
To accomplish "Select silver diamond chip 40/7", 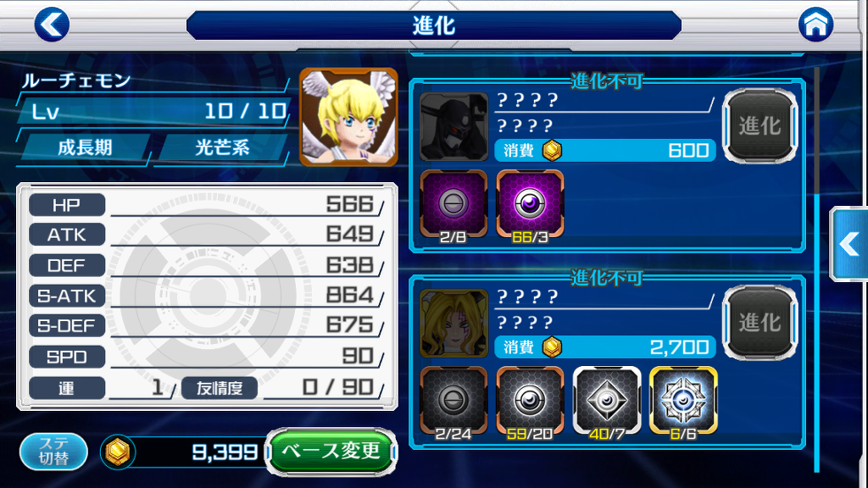I will tap(607, 401).
